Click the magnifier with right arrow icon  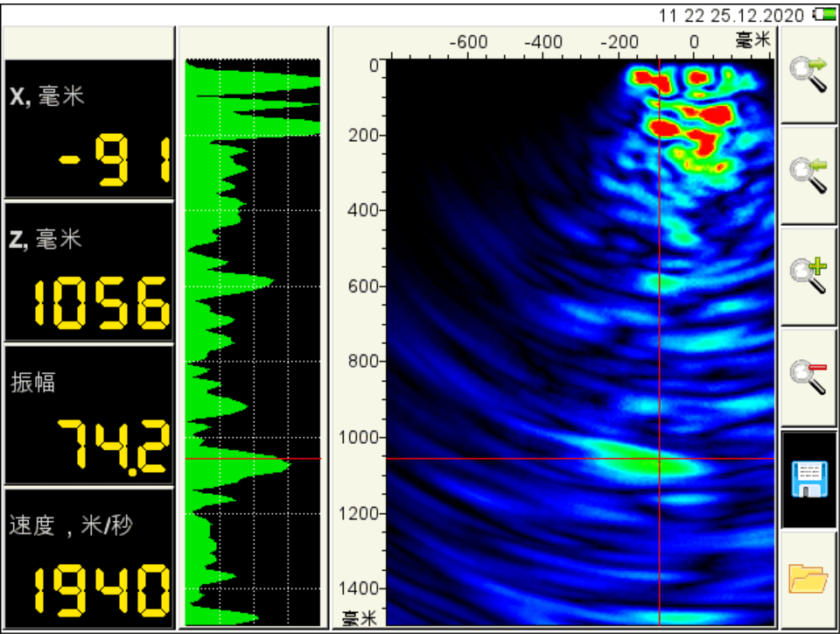coord(808,74)
